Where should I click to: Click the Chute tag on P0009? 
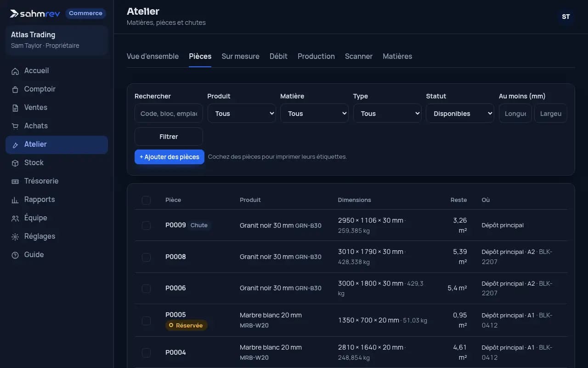(199, 225)
